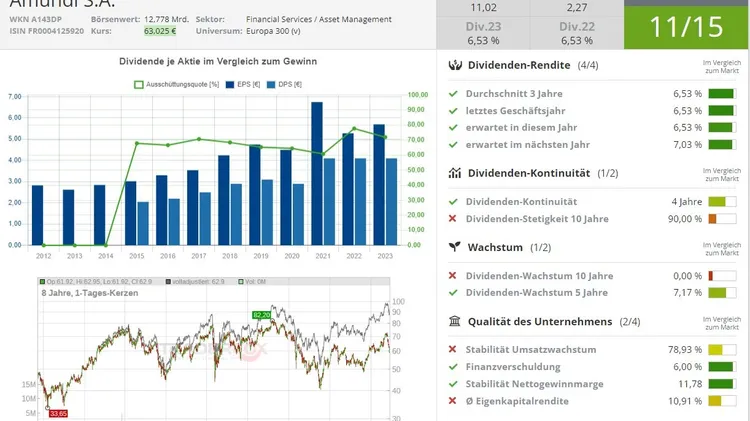This screenshot has height=421, width=750.
Task: Click the Div.23 6,53 % cell
Action: [483, 33]
